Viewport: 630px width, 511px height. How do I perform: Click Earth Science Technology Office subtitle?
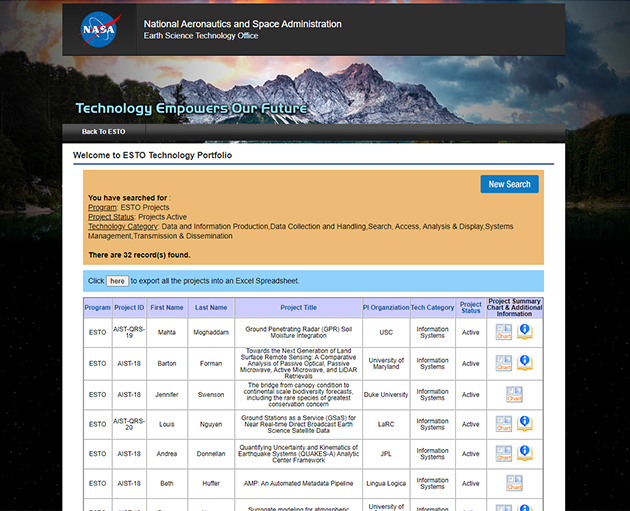(201, 36)
